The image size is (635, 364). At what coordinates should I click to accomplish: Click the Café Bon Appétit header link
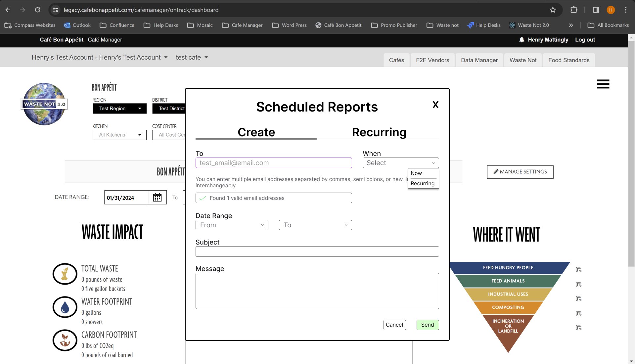62,40
